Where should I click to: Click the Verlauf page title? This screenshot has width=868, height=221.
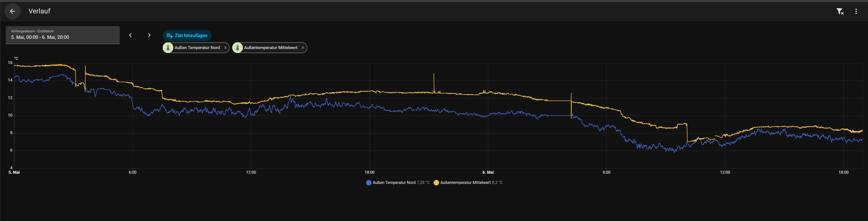click(39, 11)
